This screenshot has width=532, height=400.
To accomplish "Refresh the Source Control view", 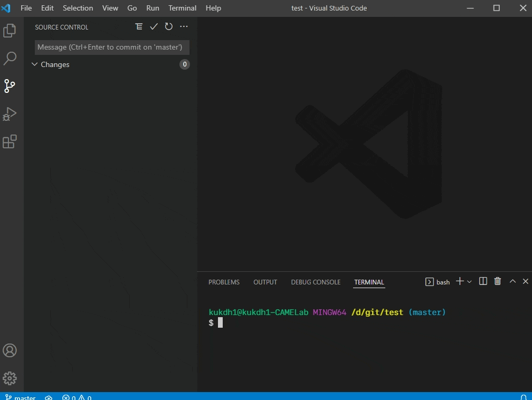I will click(x=168, y=26).
